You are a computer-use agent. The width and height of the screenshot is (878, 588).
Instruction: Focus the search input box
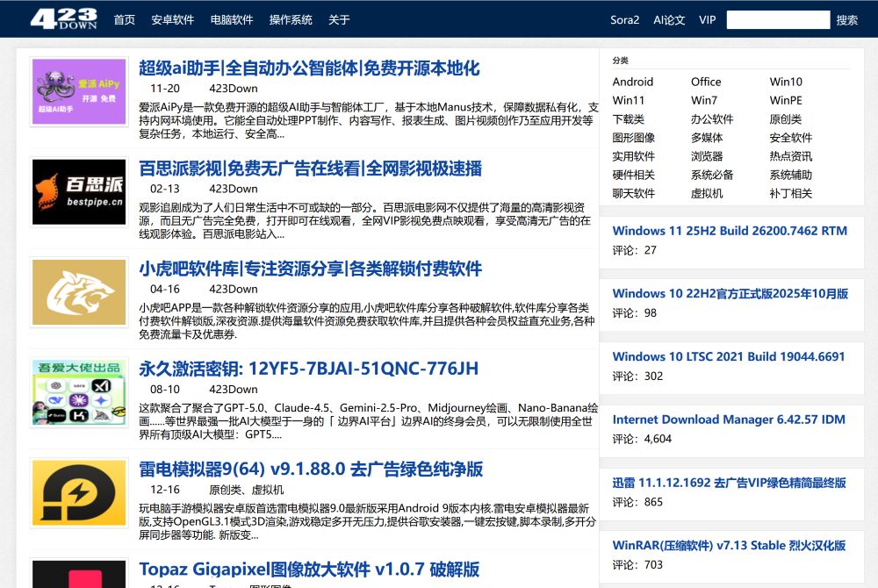pos(778,19)
